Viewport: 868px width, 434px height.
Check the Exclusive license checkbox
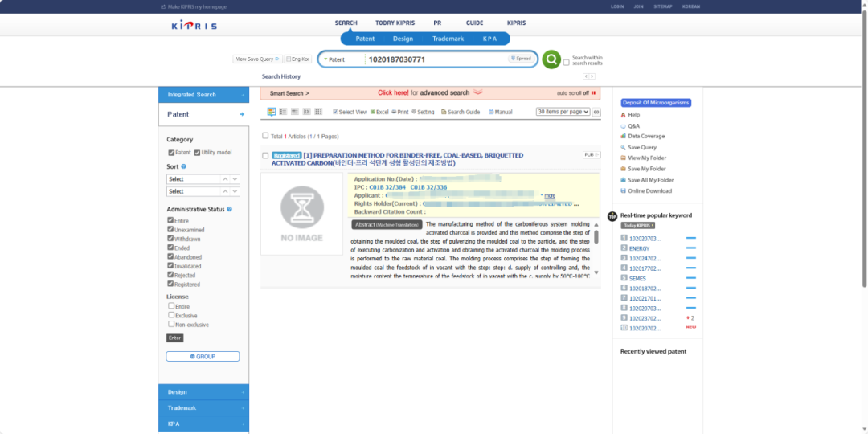point(172,315)
